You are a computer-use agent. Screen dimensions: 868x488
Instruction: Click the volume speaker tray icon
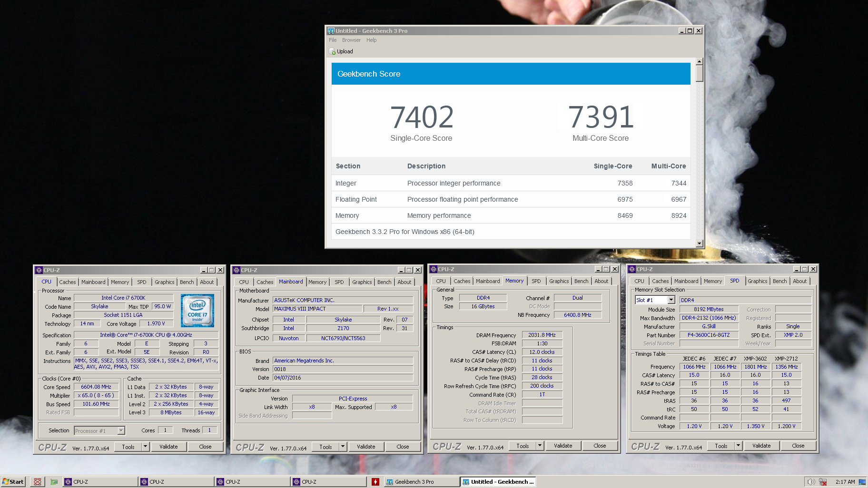[811, 482]
